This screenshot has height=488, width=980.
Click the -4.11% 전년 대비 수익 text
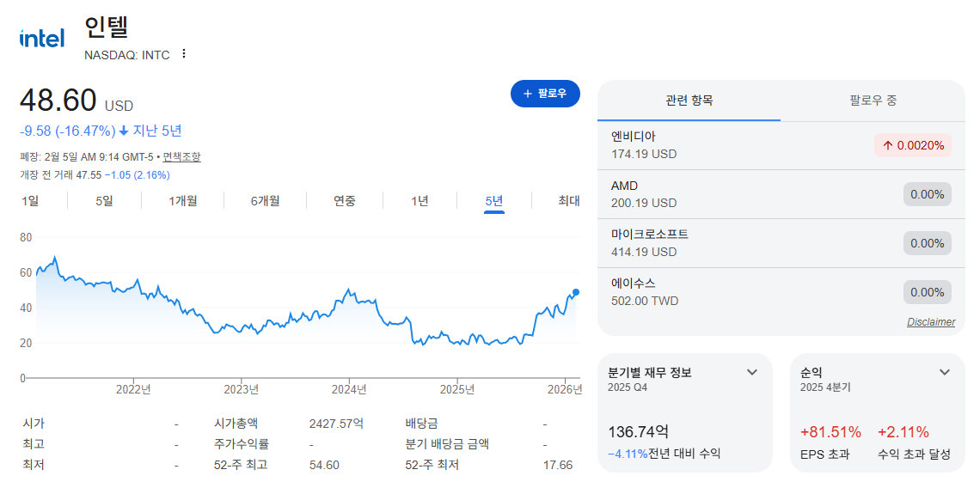[x=664, y=454]
